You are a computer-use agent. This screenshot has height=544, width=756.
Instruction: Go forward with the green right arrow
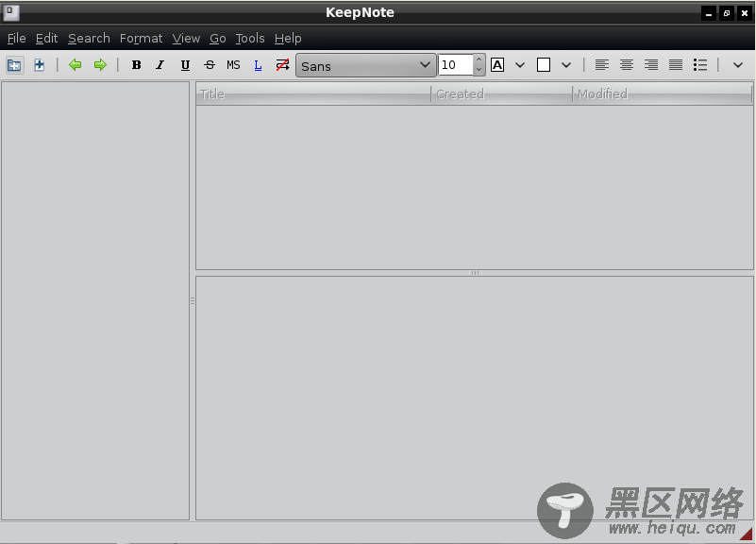click(x=100, y=64)
